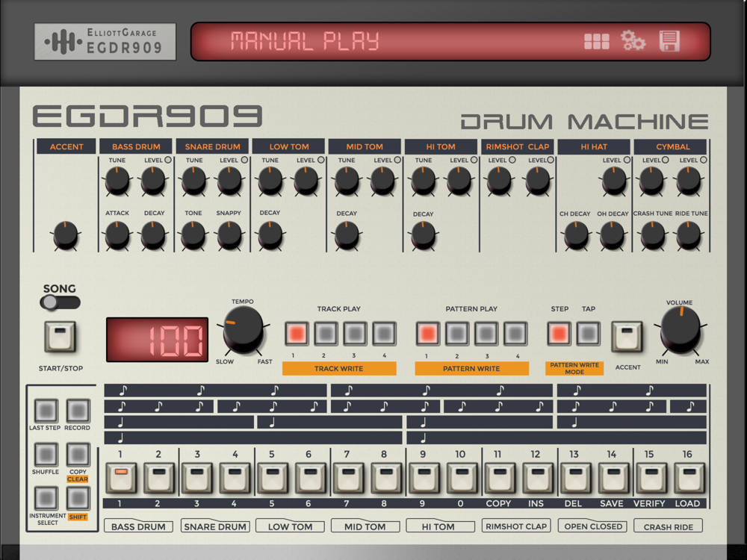Image resolution: width=747 pixels, height=560 pixels.
Task: Click the Clap LEVEL knob
Action: click(x=538, y=181)
